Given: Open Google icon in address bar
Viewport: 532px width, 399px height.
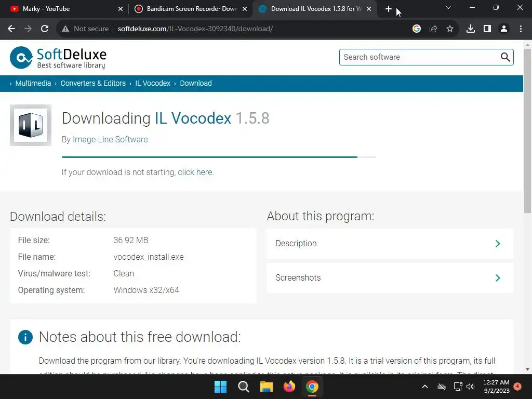Looking at the screenshot, I should coord(417,29).
